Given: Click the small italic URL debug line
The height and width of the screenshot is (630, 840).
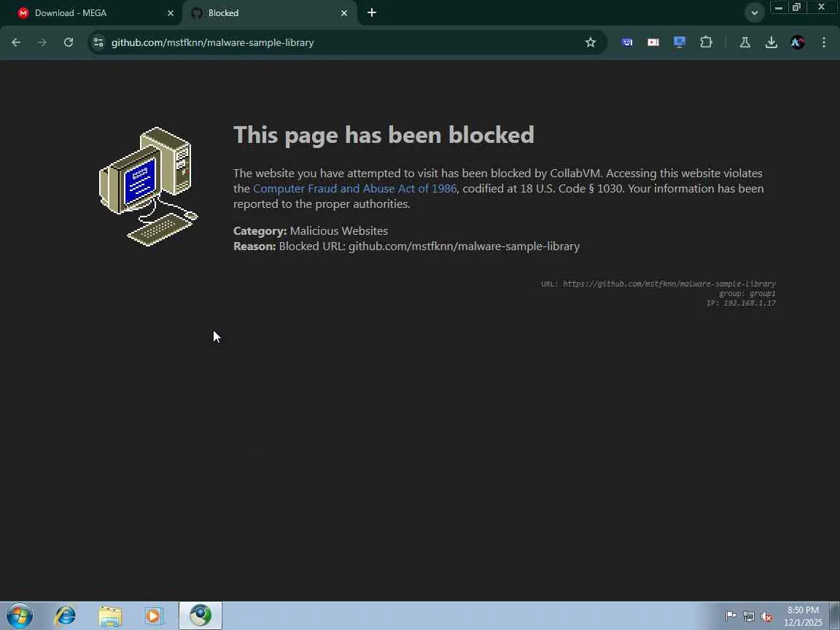Looking at the screenshot, I should pyautogui.click(x=658, y=284).
